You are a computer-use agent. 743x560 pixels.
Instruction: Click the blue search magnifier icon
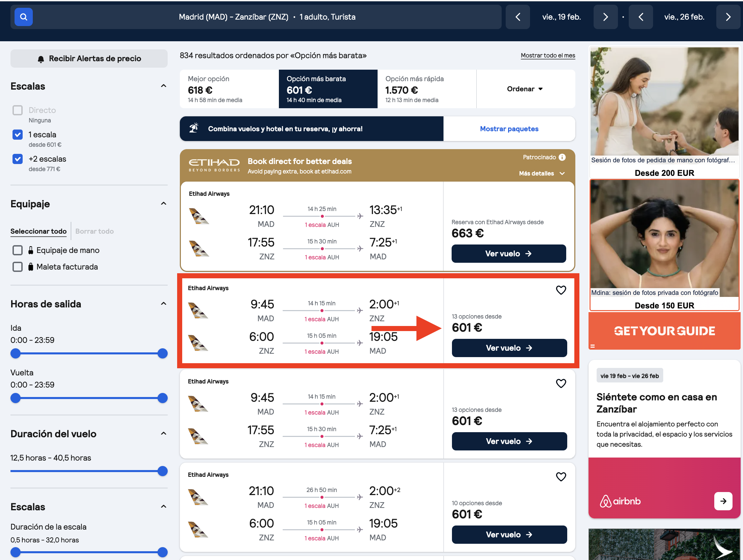click(x=24, y=17)
